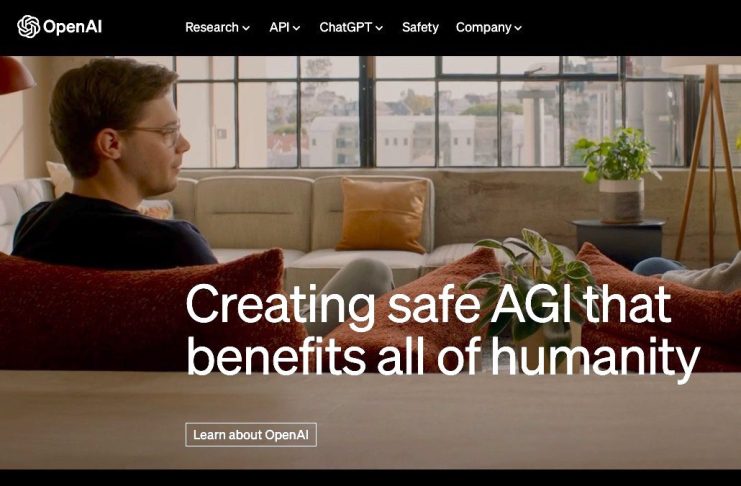Expand the chevron beside Company
The image size is (741, 486).
(x=518, y=28)
